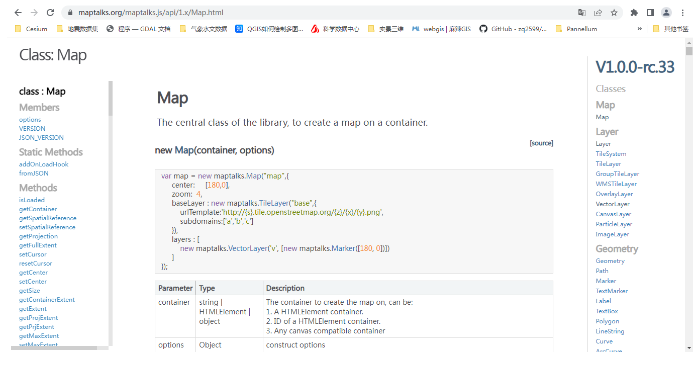The height and width of the screenshot is (366, 699).
Task: Jump to getContainerExtent method
Action: 47,300
